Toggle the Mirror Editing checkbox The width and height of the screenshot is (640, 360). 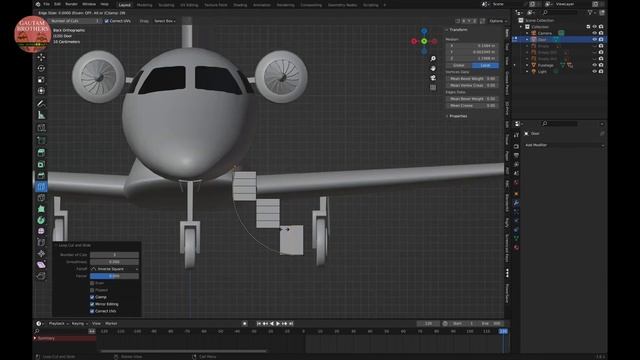(92, 304)
